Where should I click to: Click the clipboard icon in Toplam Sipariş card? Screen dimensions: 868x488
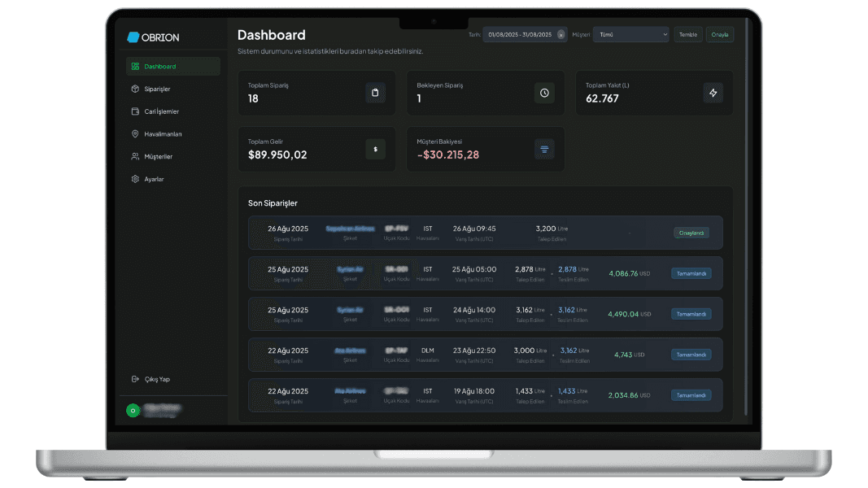coord(375,93)
